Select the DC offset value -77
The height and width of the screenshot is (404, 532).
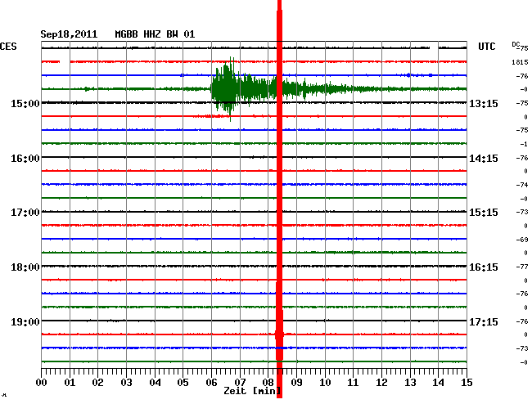click(522, 267)
